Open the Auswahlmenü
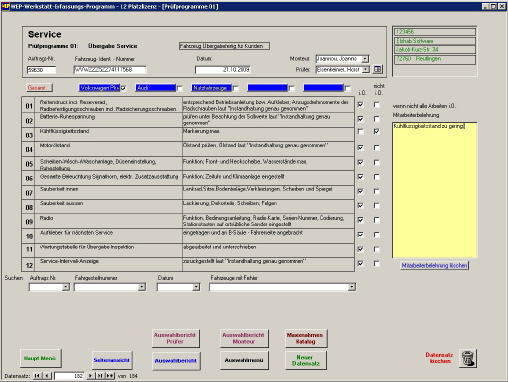Viewport: 508px width, 382px height. (244, 360)
